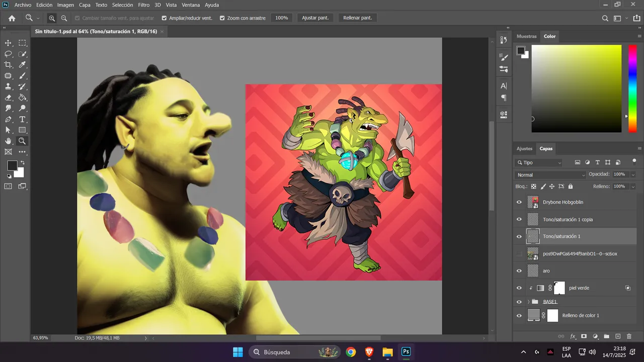Select the Crop tool

point(8,65)
